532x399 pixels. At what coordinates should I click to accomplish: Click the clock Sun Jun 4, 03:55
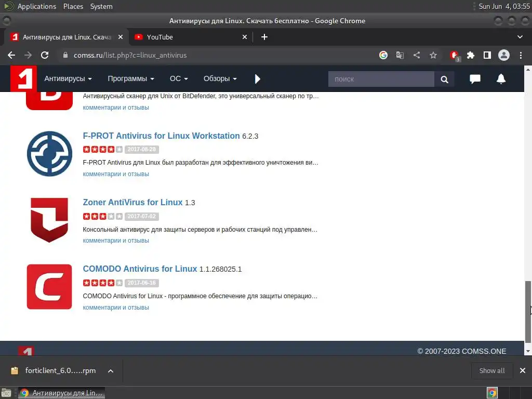point(504,6)
